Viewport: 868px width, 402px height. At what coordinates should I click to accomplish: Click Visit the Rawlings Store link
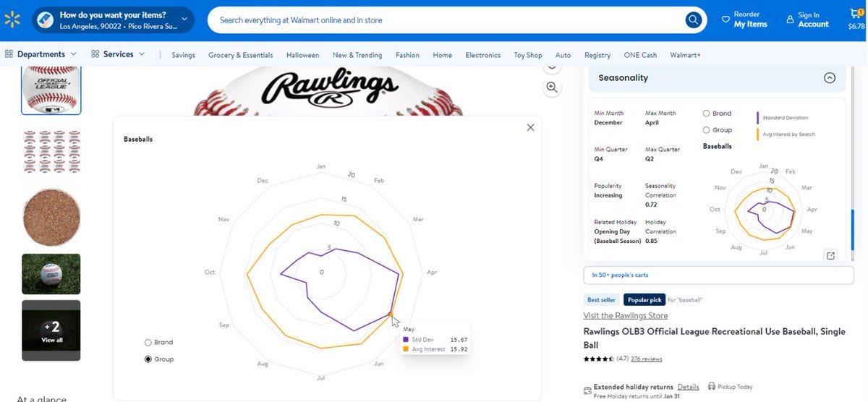[x=626, y=316]
